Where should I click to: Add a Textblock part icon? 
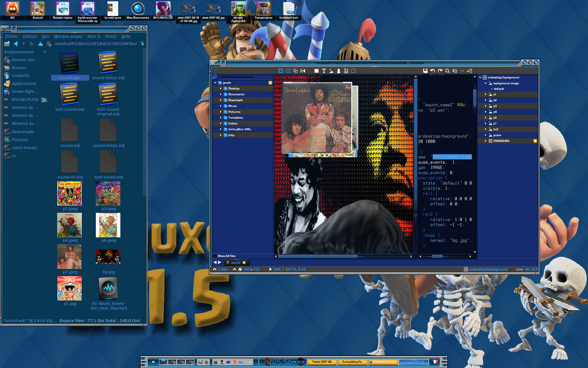346,71
